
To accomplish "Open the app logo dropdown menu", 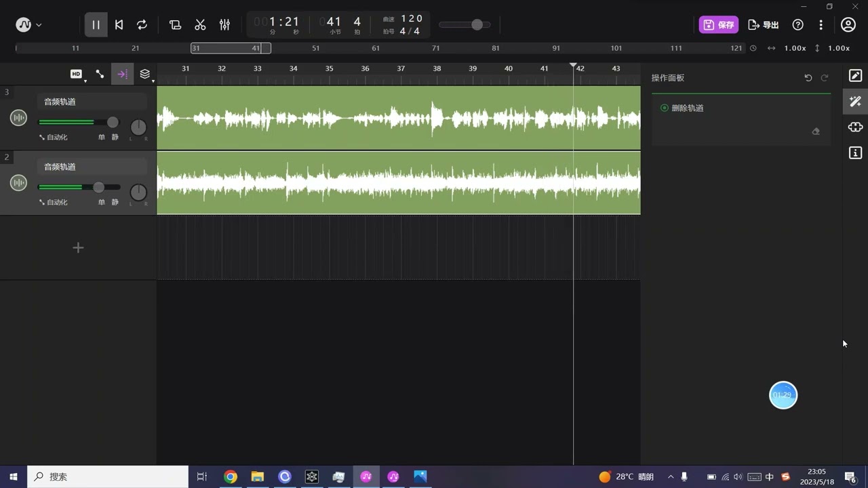I will (28, 25).
